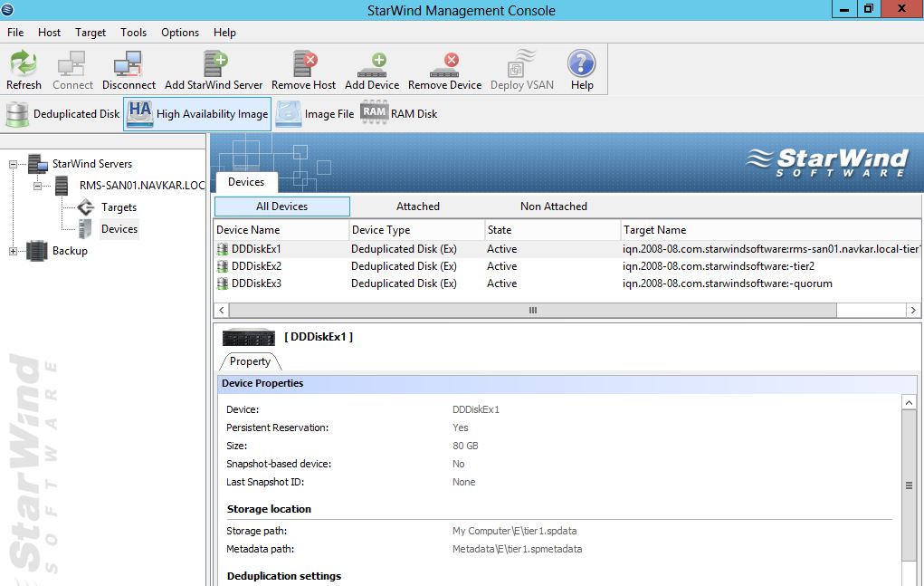Sort by Device Type column
The height and width of the screenshot is (586, 924).
(416, 230)
